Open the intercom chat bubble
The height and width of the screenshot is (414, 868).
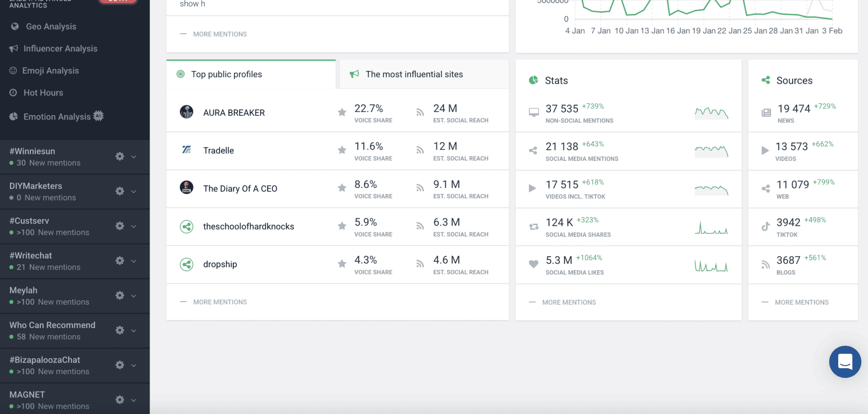[x=845, y=362]
